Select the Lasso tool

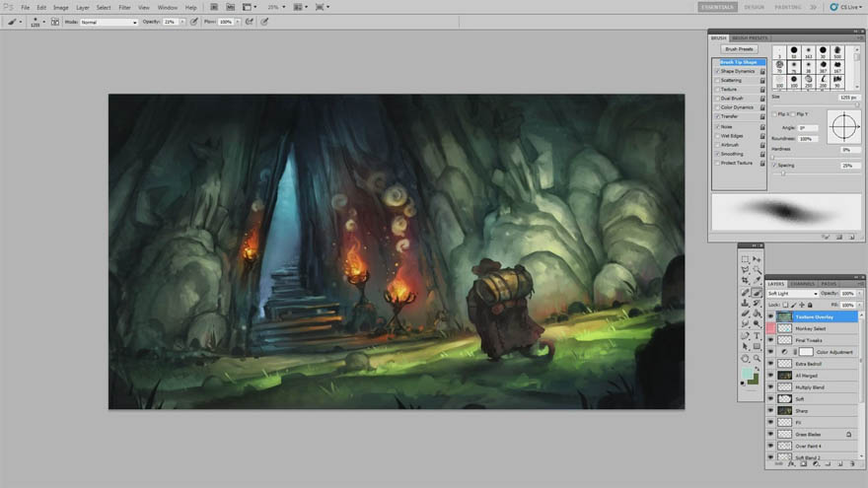tap(745, 269)
